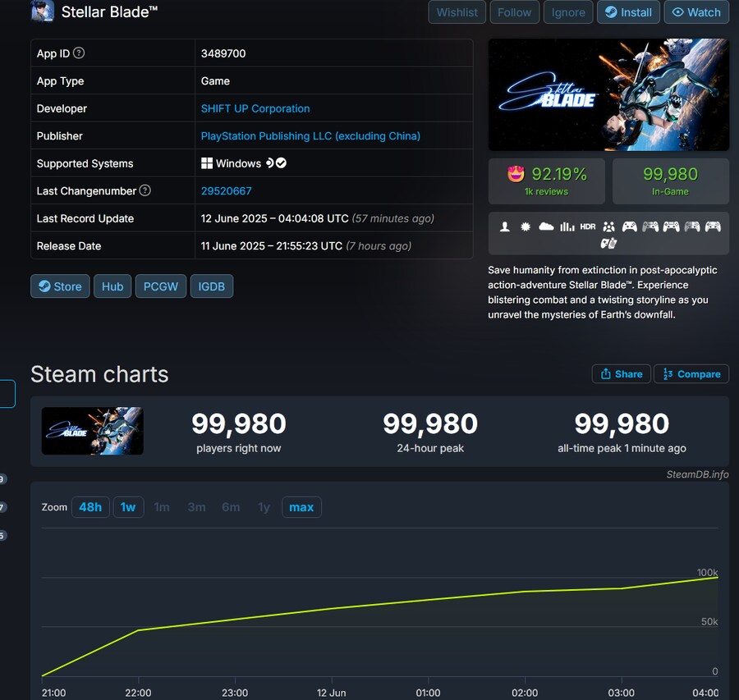This screenshot has width=739, height=700.
Task: Click the App ID value 3489700
Action: pos(223,53)
